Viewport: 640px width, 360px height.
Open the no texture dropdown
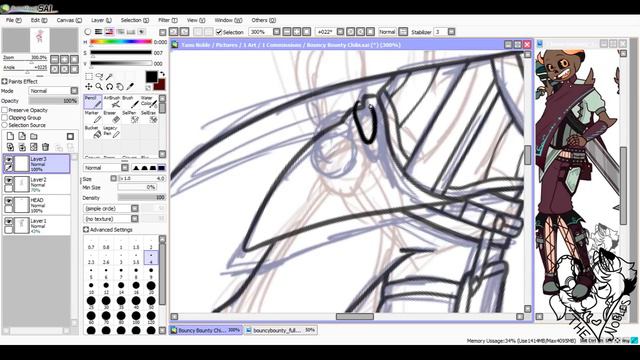(x=111, y=219)
